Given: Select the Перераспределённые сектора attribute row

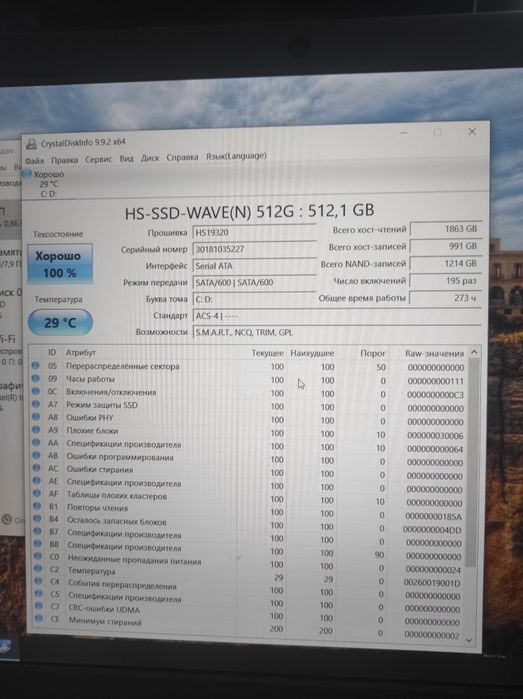Looking at the screenshot, I should click(x=249, y=366).
